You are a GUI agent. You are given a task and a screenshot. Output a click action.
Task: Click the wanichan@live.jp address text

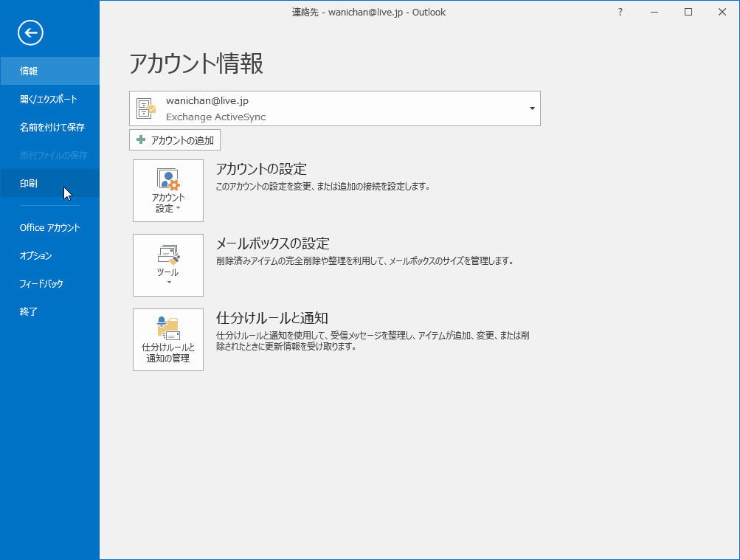(207, 100)
